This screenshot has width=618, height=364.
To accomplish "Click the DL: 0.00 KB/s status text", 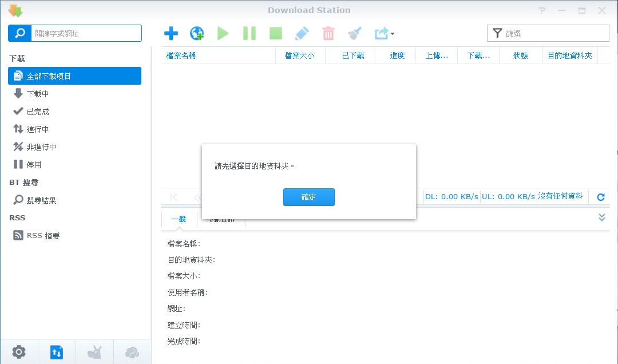I will (451, 196).
